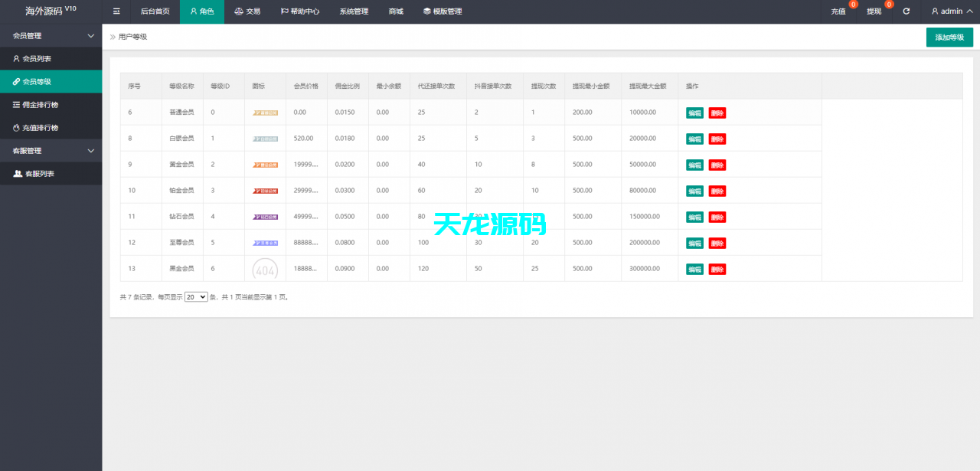Open the page size 20 dropdown
Image resolution: width=980 pixels, height=471 pixels.
(x=196, y=297)
